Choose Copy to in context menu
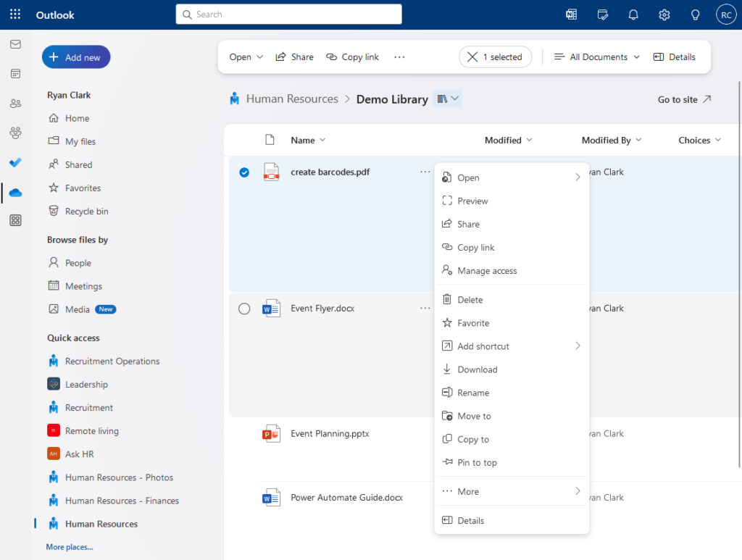 coord(512,439)
